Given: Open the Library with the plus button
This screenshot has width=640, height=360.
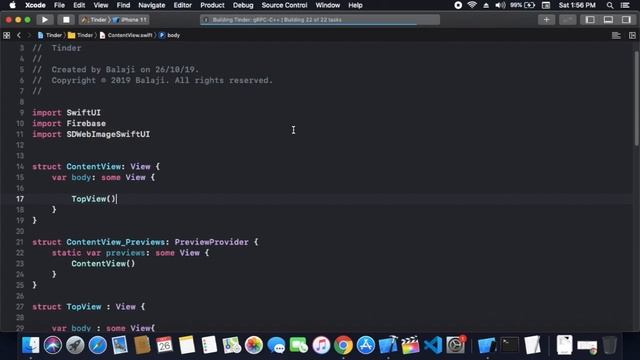Looking at the screenshot, I should pos(546,20).
